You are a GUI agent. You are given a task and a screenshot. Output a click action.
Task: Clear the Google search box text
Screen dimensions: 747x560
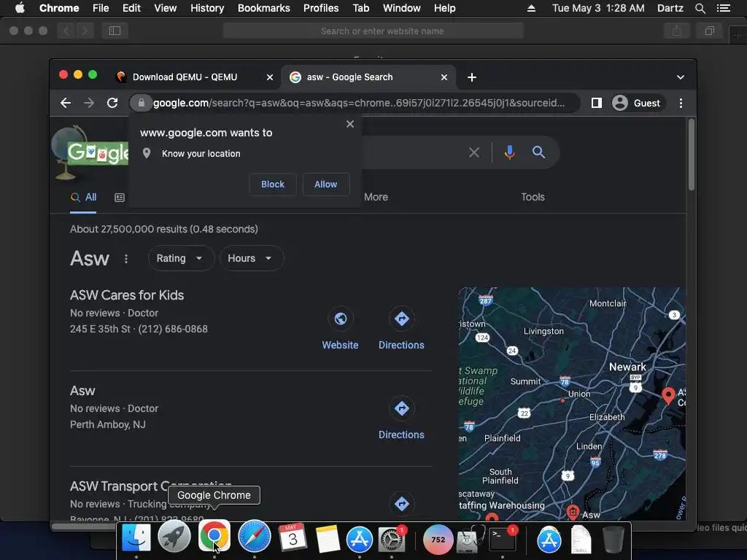tap(474, 152)
